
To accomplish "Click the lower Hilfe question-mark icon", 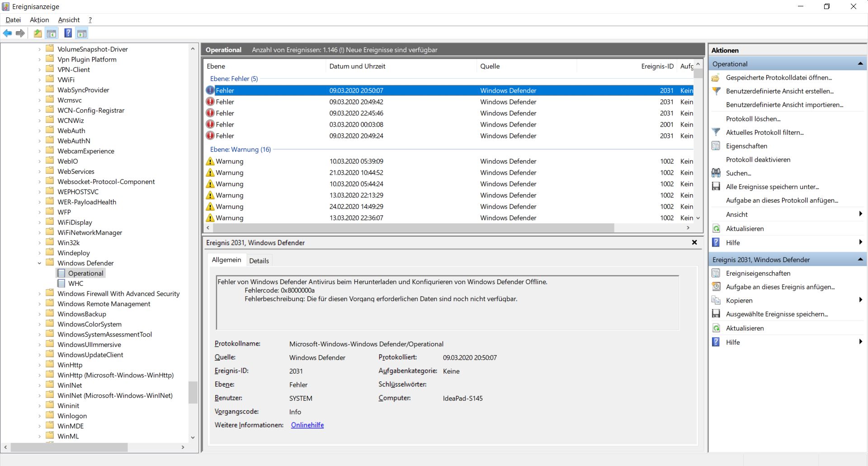I will pos(716,342).
